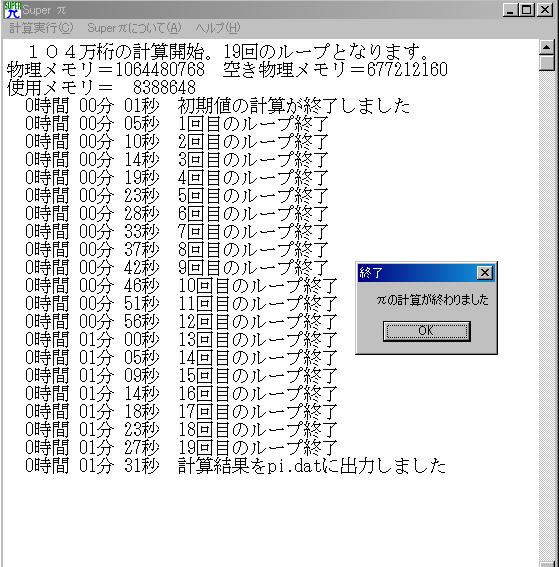Click the 104万桁の計算開始 header line
Image resolution: width=559 pixels, height=567 pixels.
(x=228, y=52)
